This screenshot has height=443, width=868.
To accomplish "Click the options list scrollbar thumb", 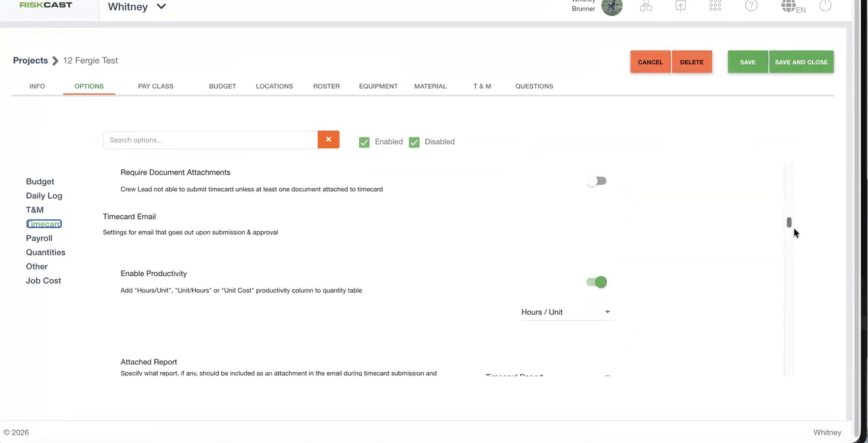I will point(789,222).
